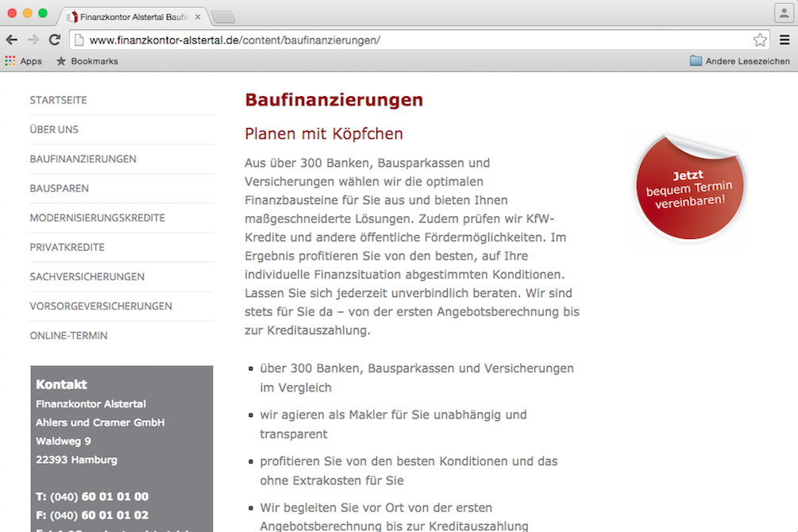Click the Ahlers und Cramer GmbH text
This screenshot has height=532, width=798.
pos(100,422)
